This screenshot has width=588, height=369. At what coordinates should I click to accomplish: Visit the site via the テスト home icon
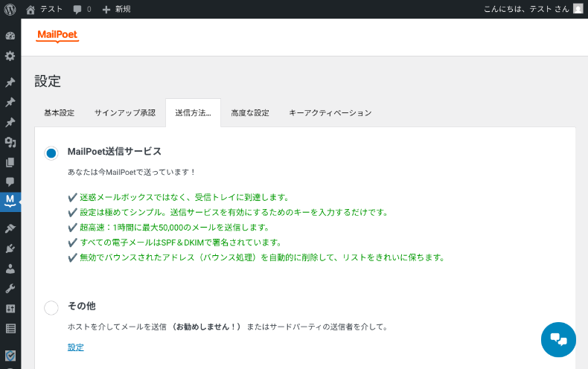click(44, 9)
